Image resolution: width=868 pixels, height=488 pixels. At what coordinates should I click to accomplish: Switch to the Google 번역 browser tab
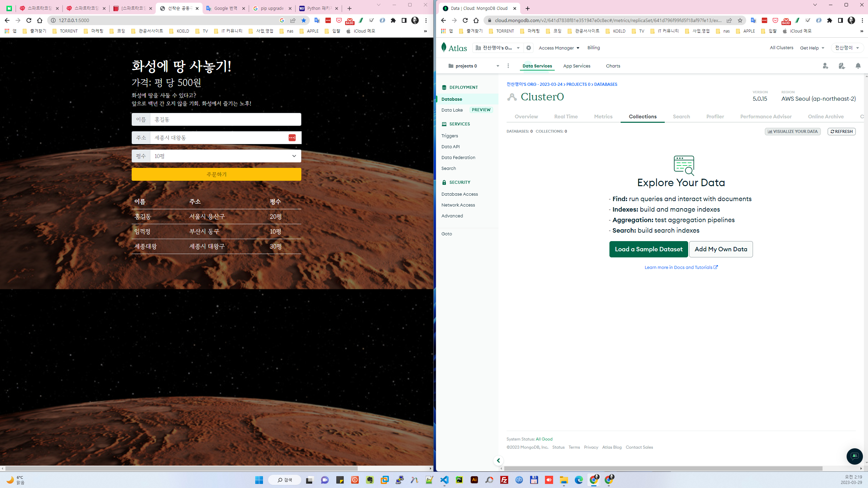click(226, 8)
